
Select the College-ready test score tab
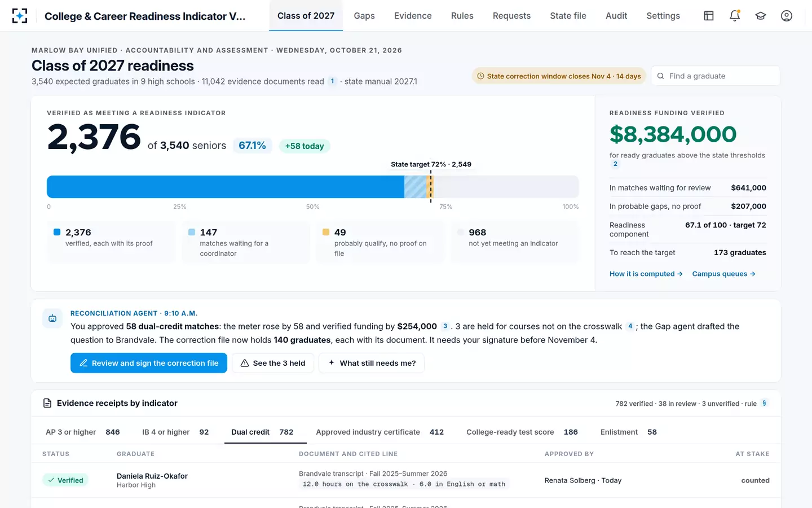click(522, 432)
